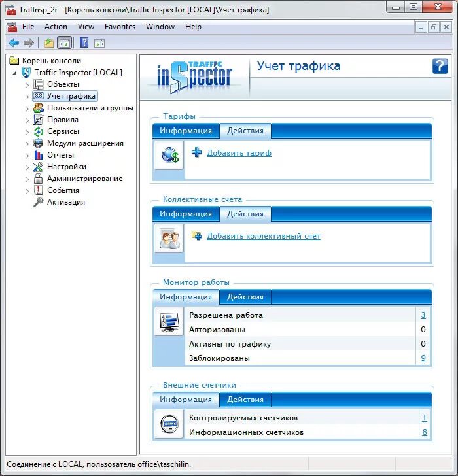Switch to Действия tab in Внешние счетчики
The height and width of the screenshot is (476, 458).
(245, 399)
